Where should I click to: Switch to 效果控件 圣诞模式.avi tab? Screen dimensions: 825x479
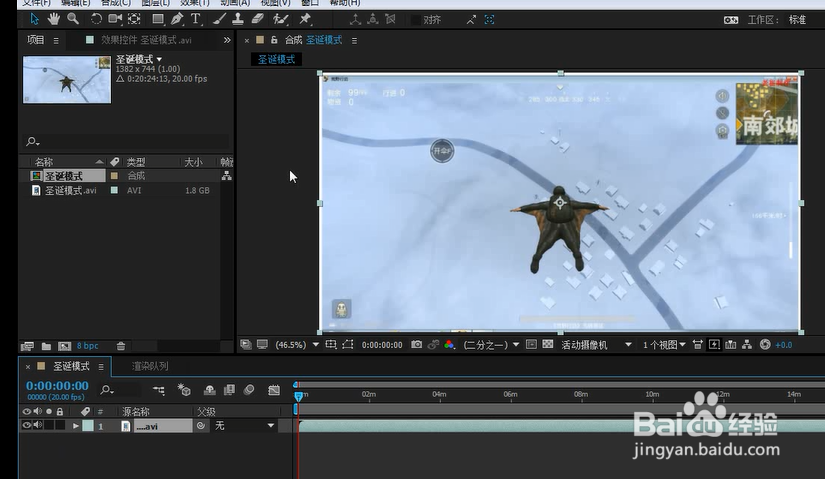pyautogui.click(x=146, y=40)
